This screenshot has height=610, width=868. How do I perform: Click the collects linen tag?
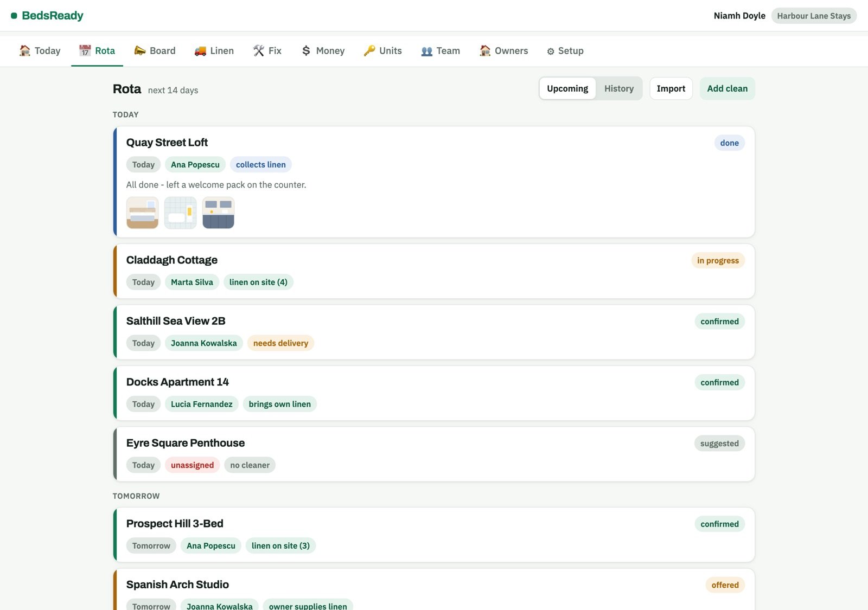[260, 164]
